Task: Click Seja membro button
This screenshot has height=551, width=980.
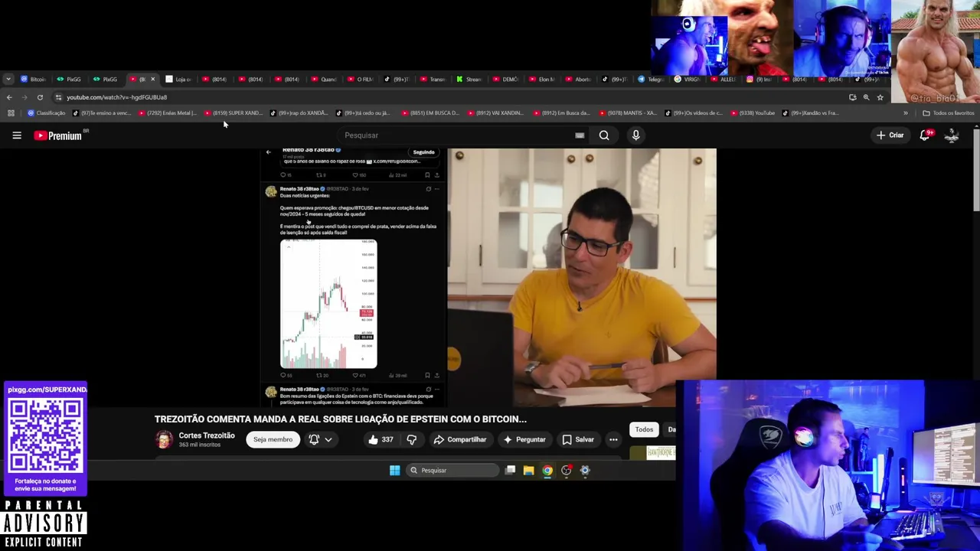Action: tap(273, 439)
